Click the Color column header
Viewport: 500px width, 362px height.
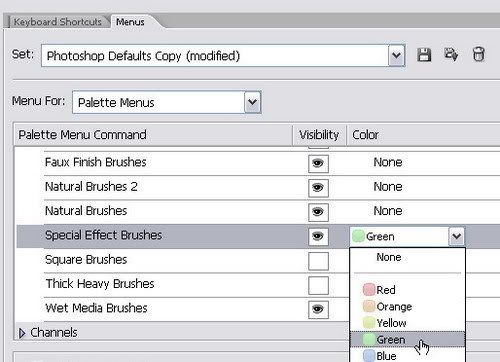pyautogui.click(x=423, y=135)
